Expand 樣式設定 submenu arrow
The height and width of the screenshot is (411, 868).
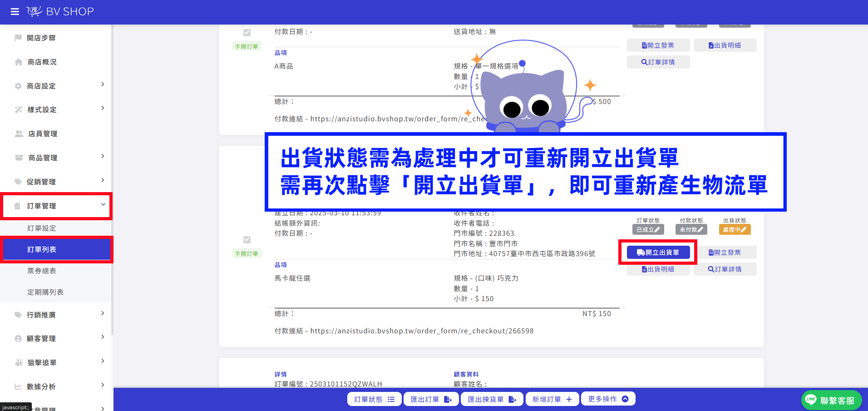[x=103, y=108]
